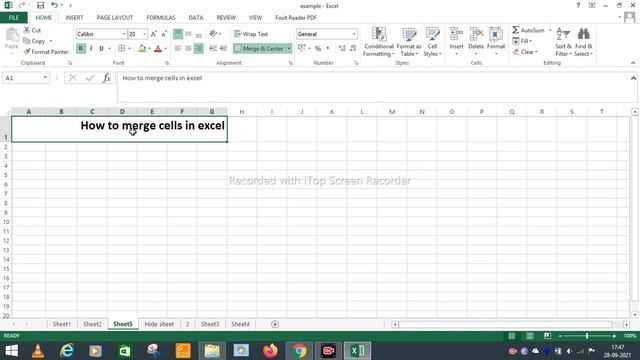Click the Copy button
This screenshot has width=640, height=360.
[x=34, y=41]
